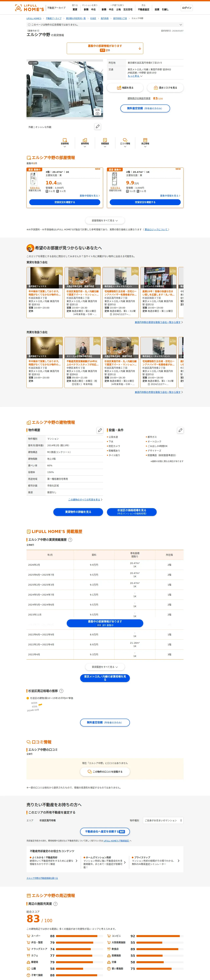Click the floor plan thumbnail of the 9.9万円 room

(x=114, y=179)
